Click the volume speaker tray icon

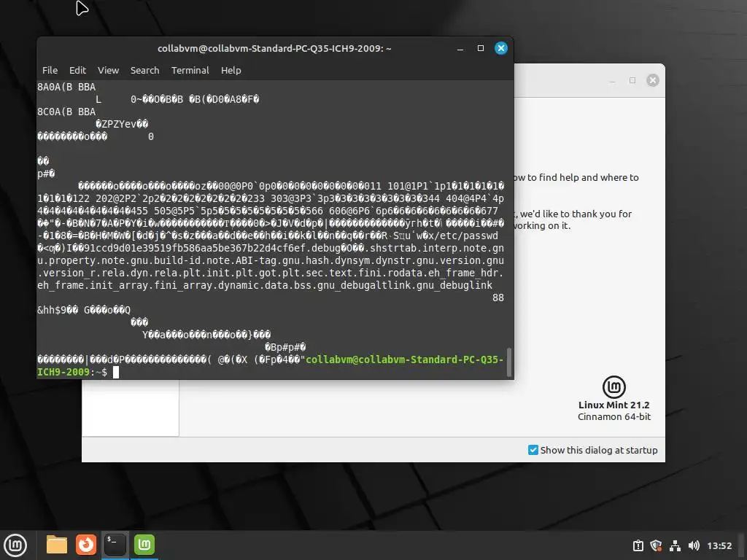pos(694,545)
